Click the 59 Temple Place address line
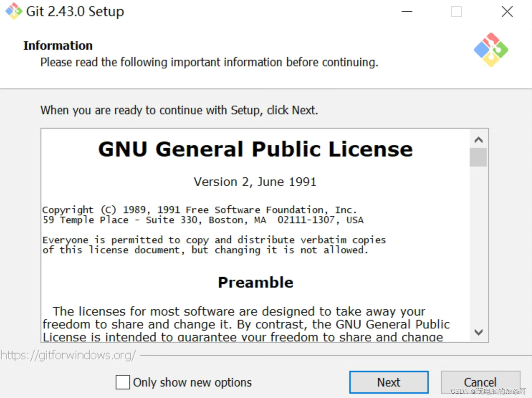The height and width of the screenshot is (398, 532). coord(203,220)
